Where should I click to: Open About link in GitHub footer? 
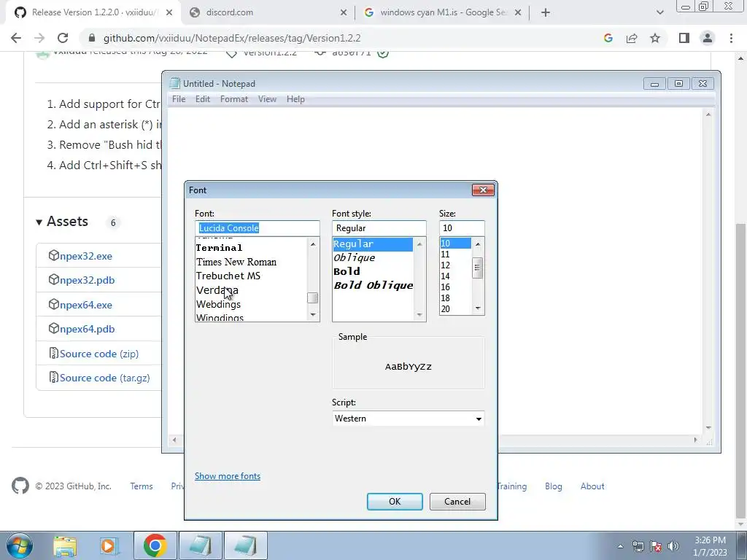point(592,486)
